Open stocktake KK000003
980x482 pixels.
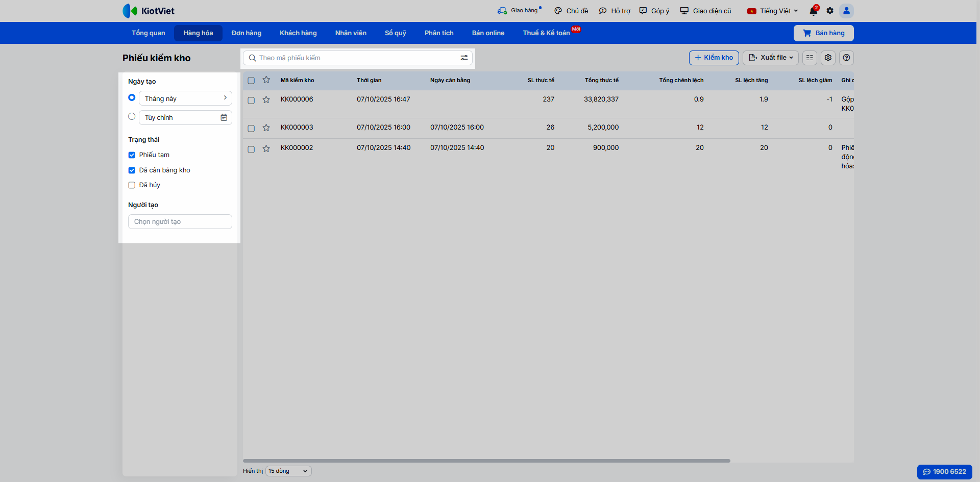[x=297, y=128]
